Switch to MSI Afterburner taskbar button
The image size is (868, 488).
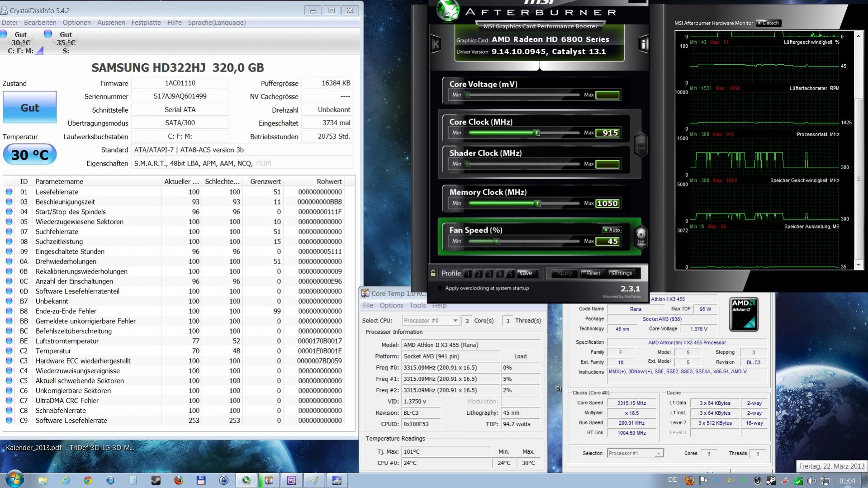[x=247, y=480]
